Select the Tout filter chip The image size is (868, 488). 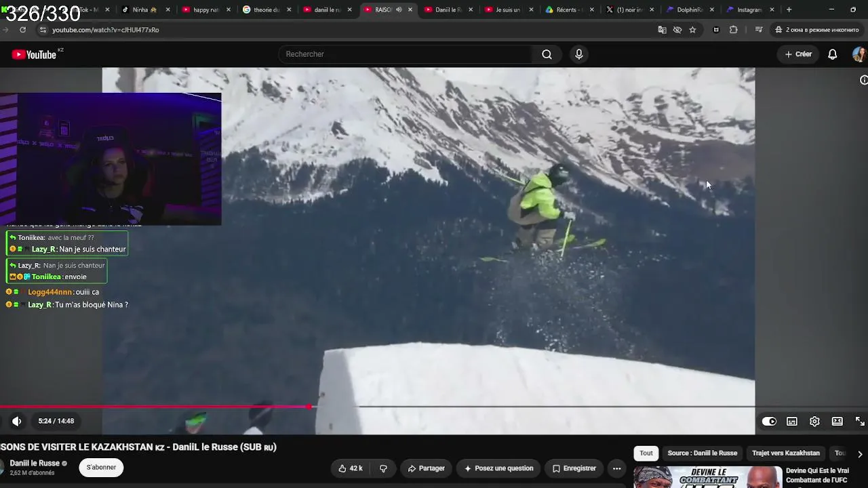pos(646,453)
